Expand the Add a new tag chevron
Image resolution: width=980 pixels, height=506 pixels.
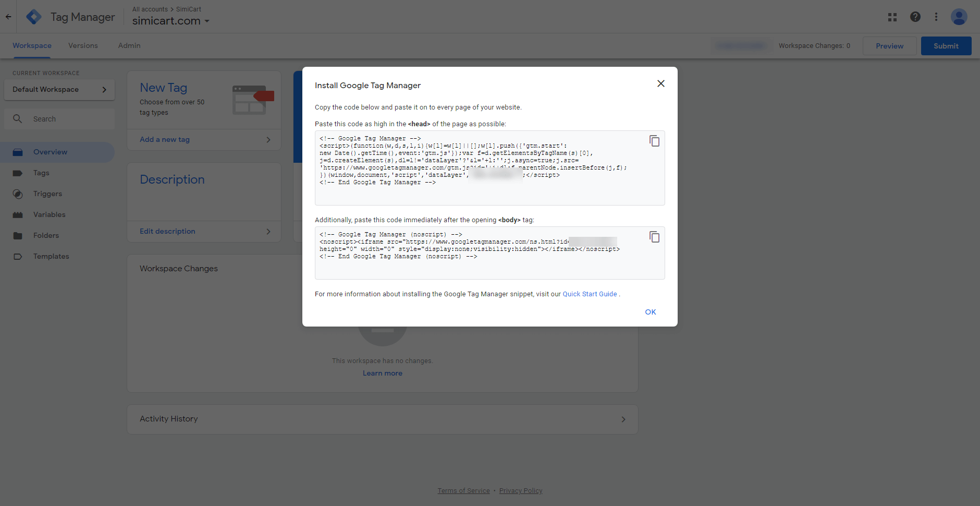click(268, 140)
